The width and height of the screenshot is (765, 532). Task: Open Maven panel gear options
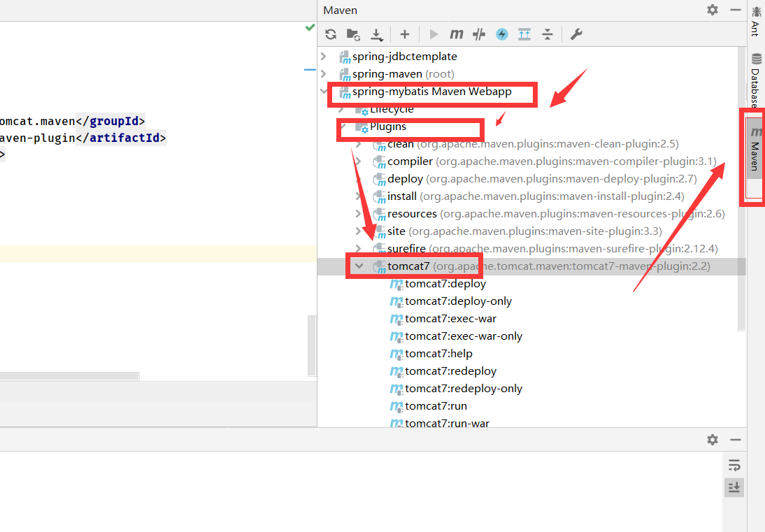713,10
